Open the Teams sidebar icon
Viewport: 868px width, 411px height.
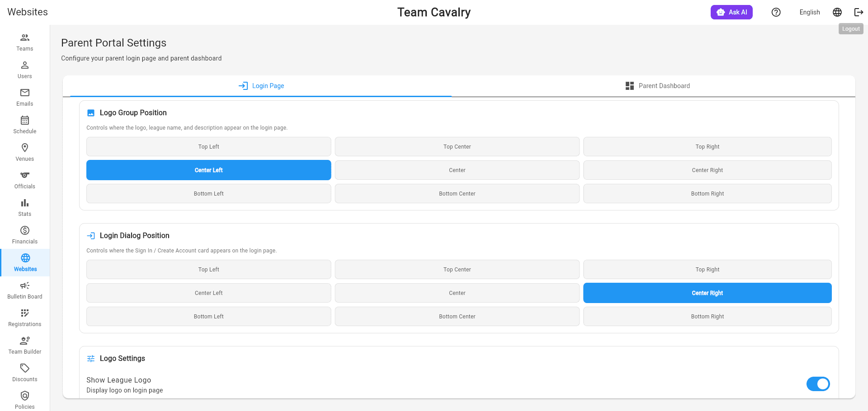pyautogui.click(x=25, y=37)
